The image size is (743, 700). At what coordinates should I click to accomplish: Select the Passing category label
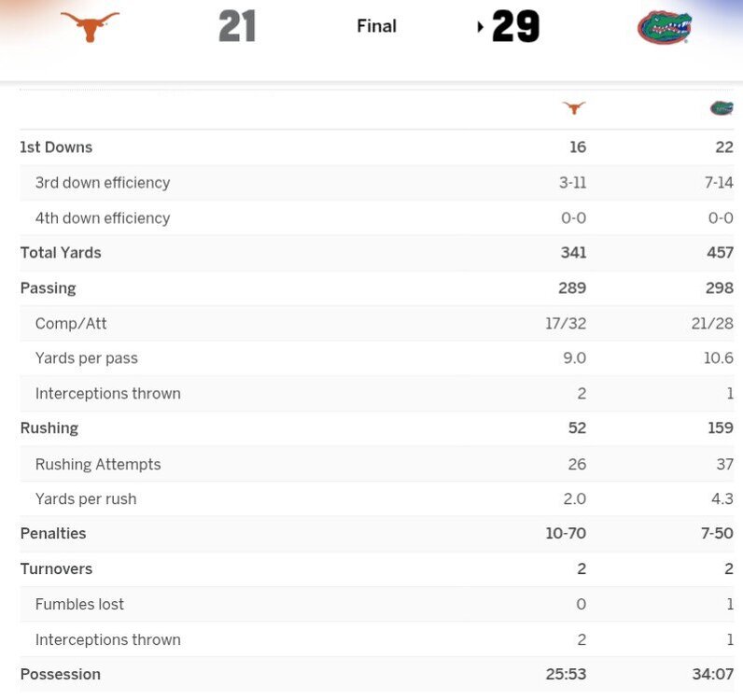[x=48, y=288]
